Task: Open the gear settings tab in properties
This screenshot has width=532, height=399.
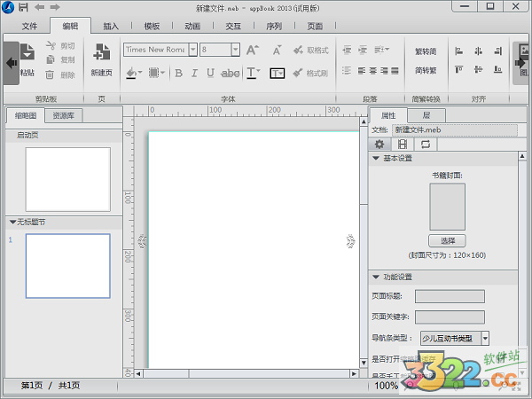Action: (379, 144)
